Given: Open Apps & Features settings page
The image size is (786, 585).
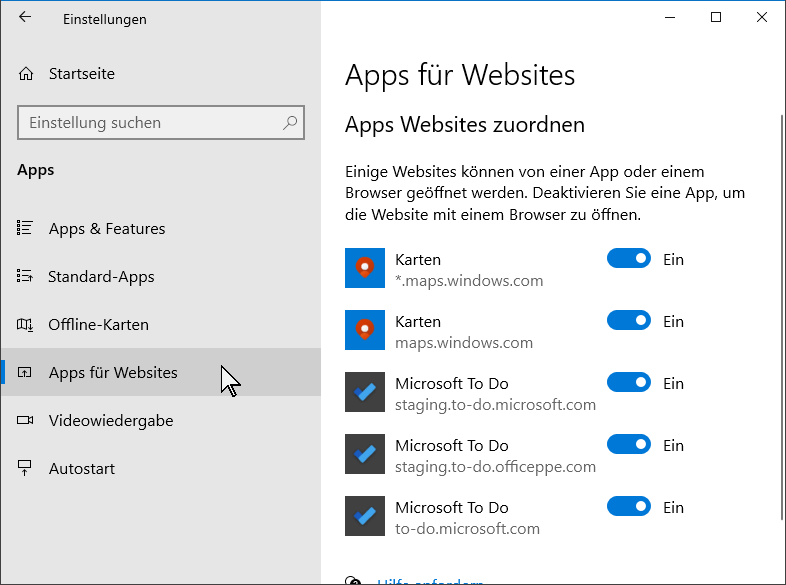Looking at the screenshot, I should (x=160, y=228).
